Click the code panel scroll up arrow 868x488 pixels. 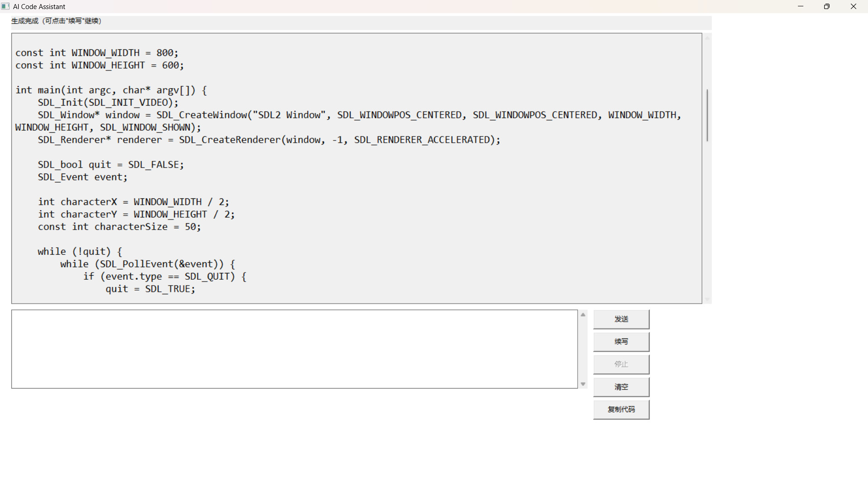click(707, 38)
